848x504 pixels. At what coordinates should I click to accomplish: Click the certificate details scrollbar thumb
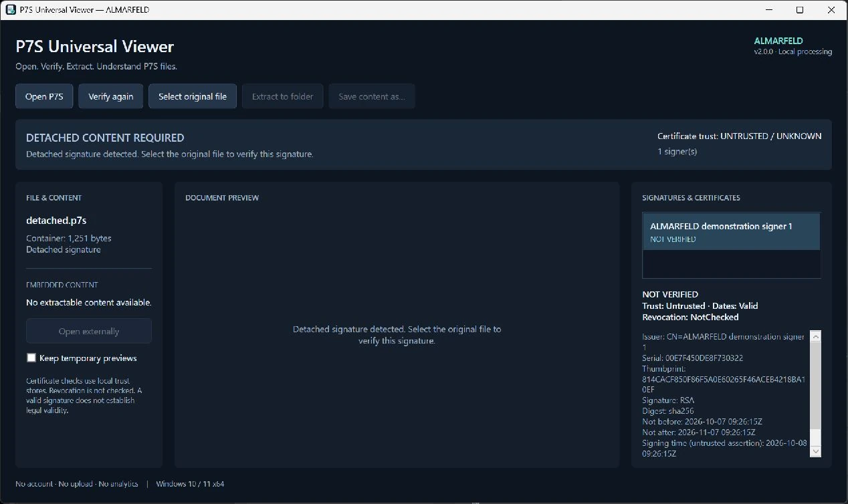click(x=815, y=386)
